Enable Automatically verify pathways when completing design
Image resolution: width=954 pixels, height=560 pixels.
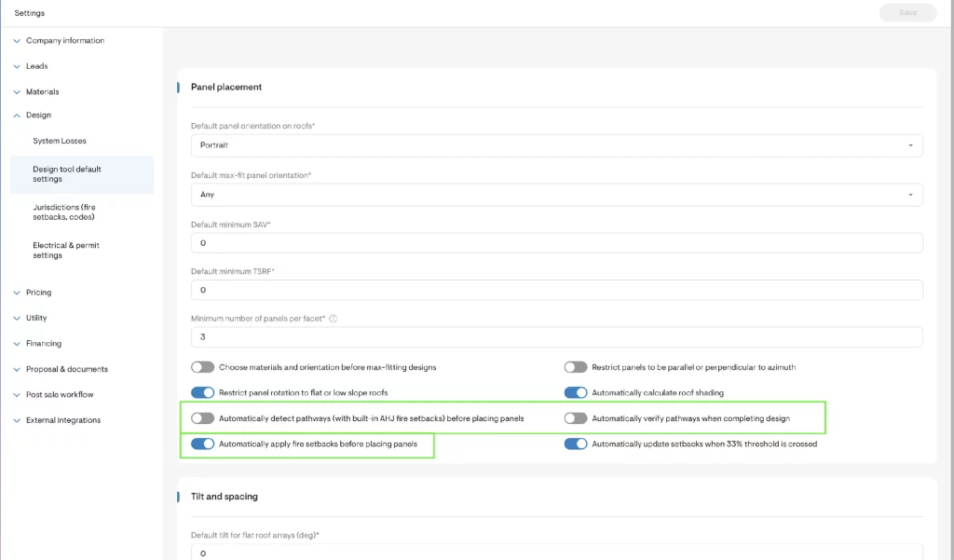576,418
